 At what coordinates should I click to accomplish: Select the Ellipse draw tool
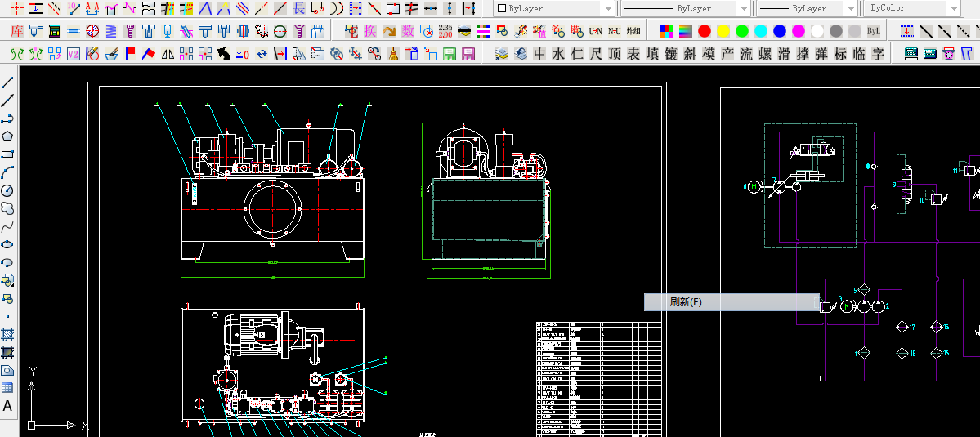pyautogui.click(x=7, y=245)
